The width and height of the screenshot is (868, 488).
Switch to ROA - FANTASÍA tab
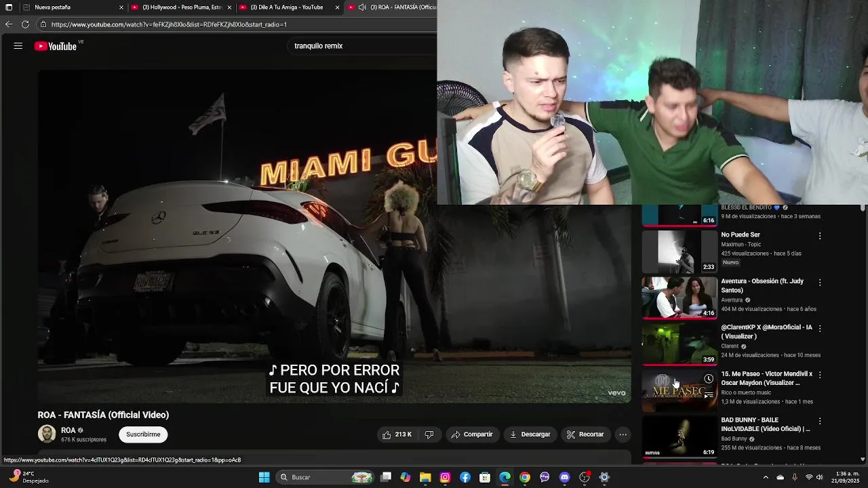click(392, 7)
